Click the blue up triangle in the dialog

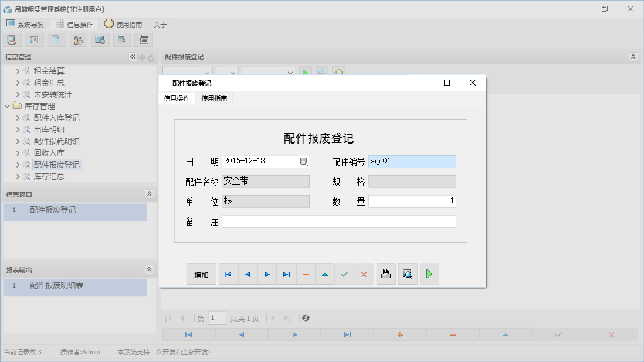tap(325, 274)
